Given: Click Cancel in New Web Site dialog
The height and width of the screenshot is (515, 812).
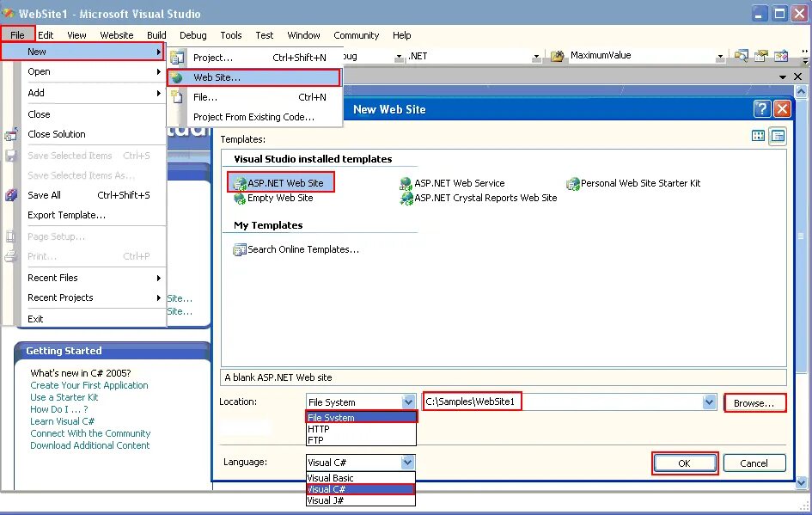Looking at the screenshot, I should click(754, 463).
